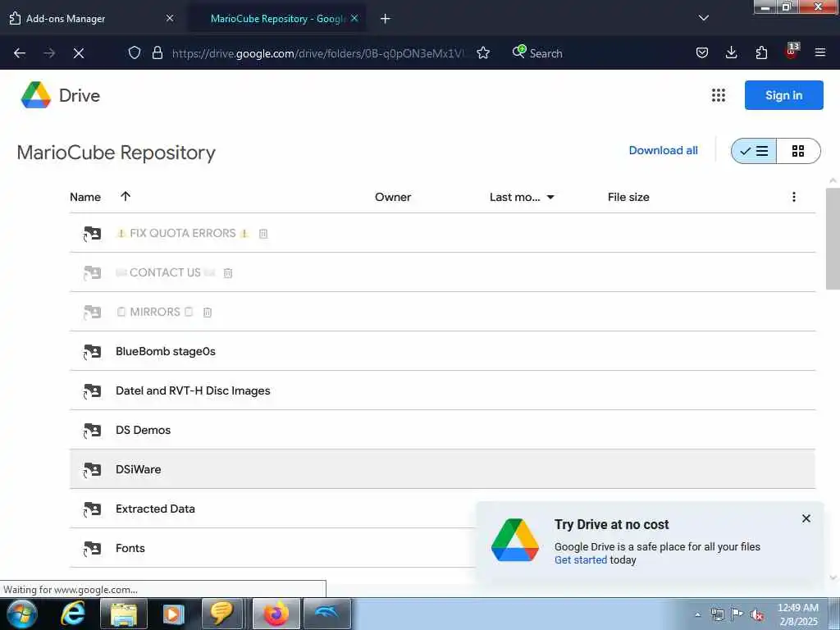The width and height of the screenshot is (840, 630).
Task: Click the file list vertical scrollbar
Action: (x=833, y=239)
